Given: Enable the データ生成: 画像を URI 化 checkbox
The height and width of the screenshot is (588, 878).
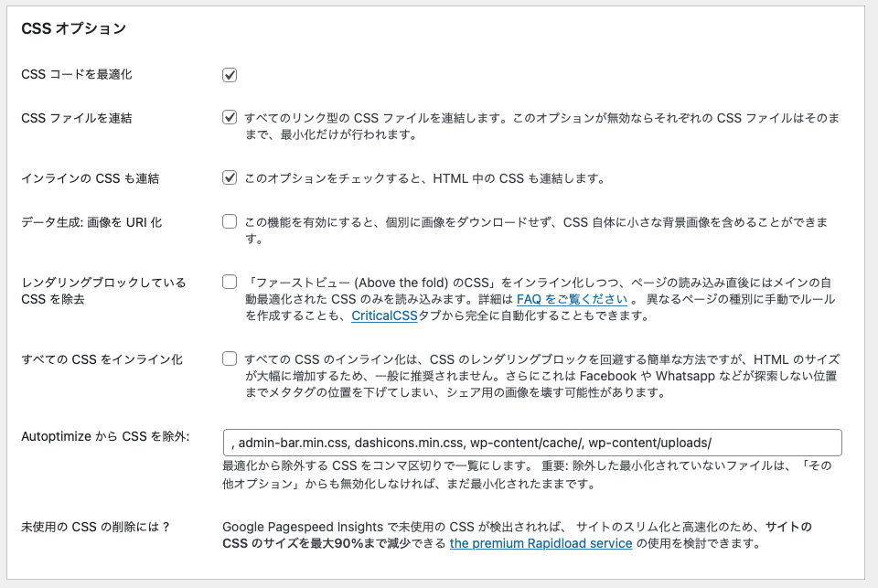Looking at the screenshot, I should coord(230,221).
